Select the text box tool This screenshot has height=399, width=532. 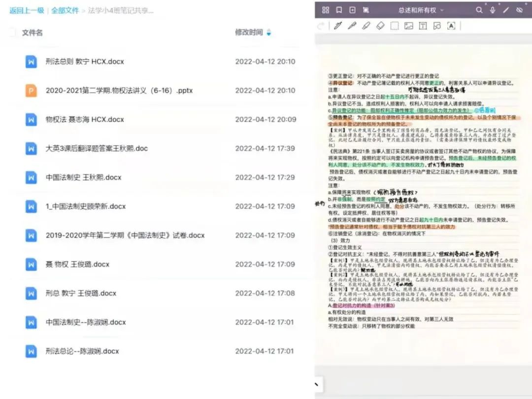[423, 26]
